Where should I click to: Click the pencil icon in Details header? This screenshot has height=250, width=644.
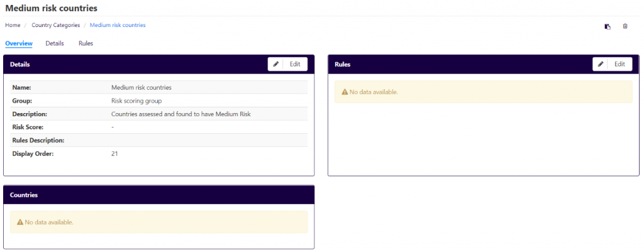click(275, 64)
